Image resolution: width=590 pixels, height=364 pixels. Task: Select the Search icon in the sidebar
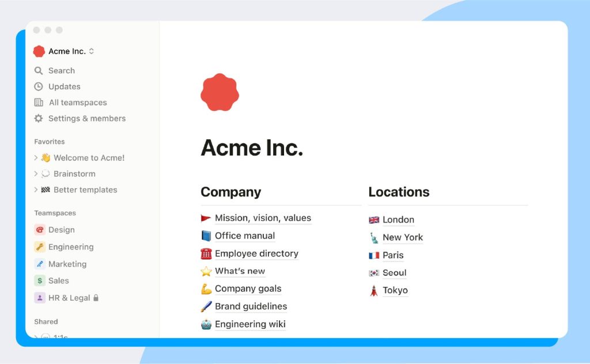tap(39, 70)
